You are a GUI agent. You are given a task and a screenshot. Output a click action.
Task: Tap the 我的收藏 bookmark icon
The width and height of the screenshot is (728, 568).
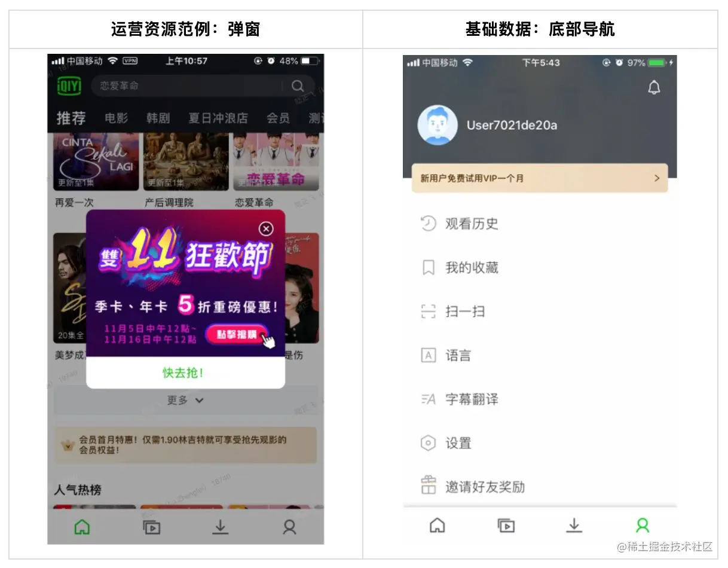[429, 268]
